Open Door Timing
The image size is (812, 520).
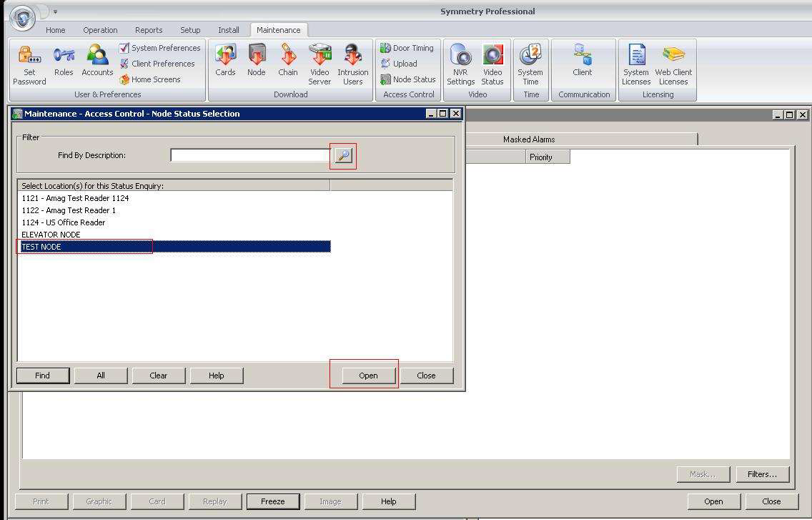click(407, 48)
